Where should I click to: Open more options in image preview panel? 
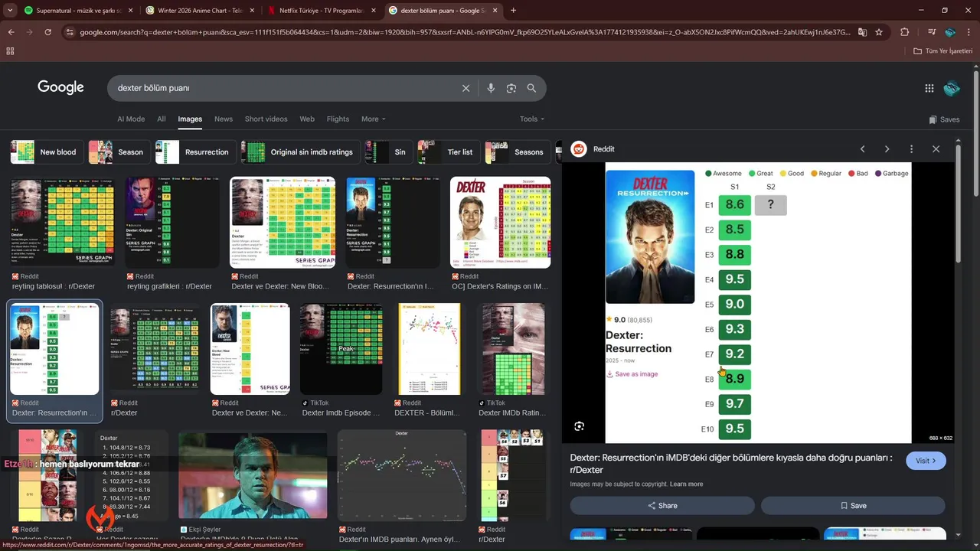(911, 149)
